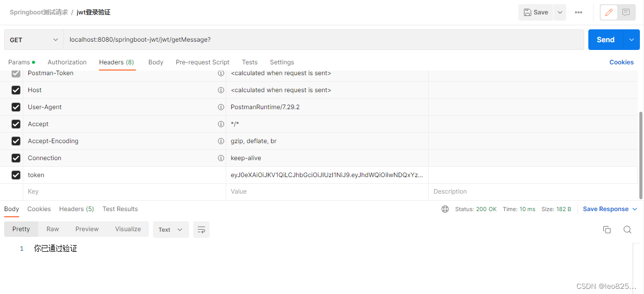Screen dimensions: 644x294
Task: Open the three-dots more actions menu
Action: tap(579, 12)
